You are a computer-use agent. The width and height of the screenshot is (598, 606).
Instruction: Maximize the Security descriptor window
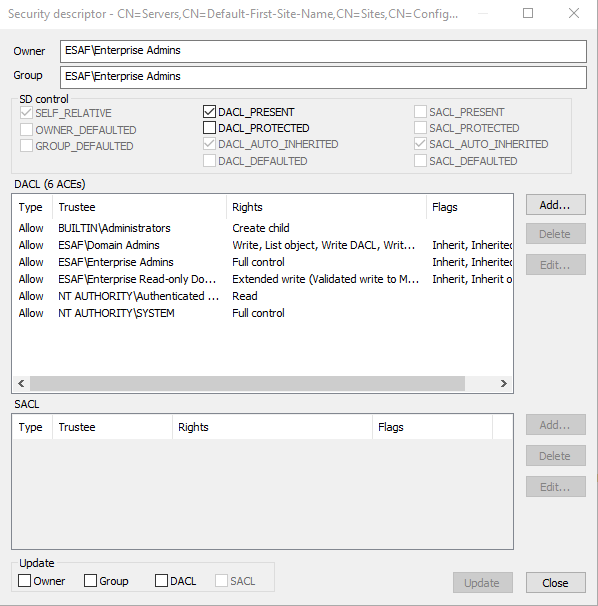point(528,14)
